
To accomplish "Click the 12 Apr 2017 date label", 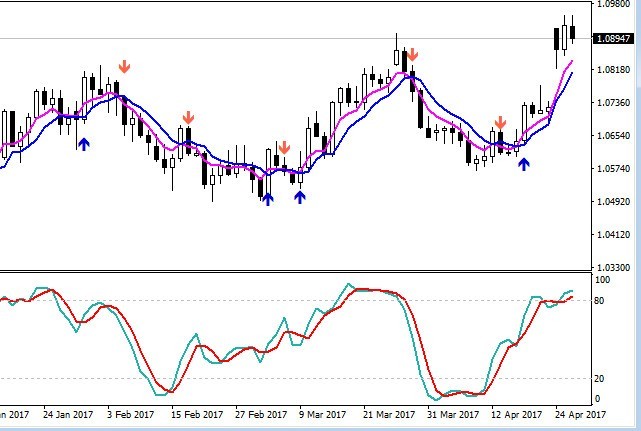I will coord(516,415).
